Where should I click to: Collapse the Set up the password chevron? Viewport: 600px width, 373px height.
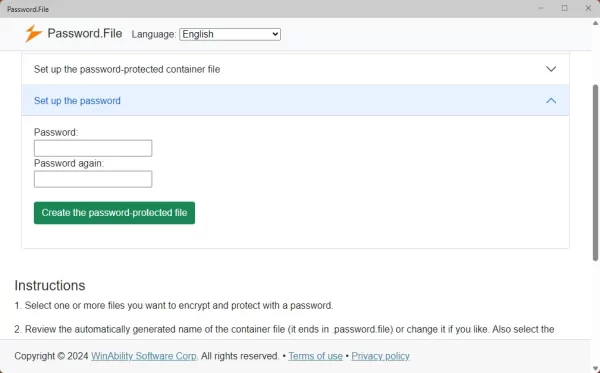pyautogui.click(x=551, y=101)
